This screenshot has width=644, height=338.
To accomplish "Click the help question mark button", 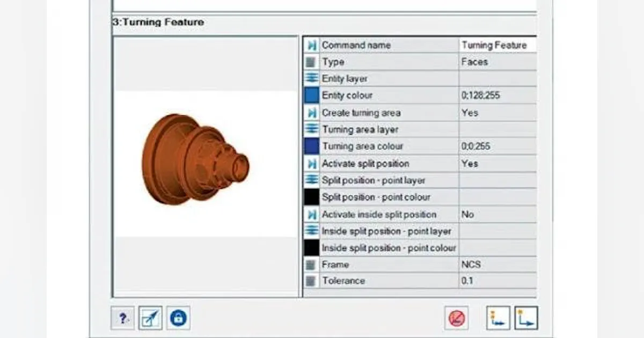I will [122, 318].
